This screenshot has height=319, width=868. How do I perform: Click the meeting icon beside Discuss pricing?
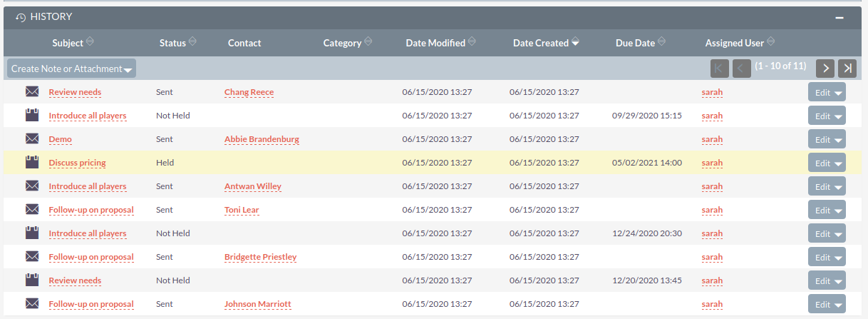coord(32,162)
